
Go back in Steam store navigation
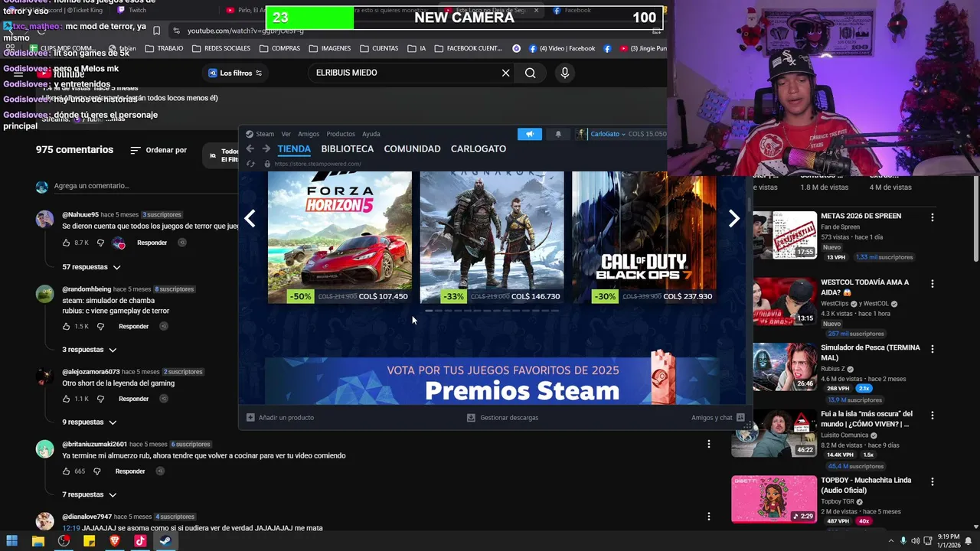point(250,149)
